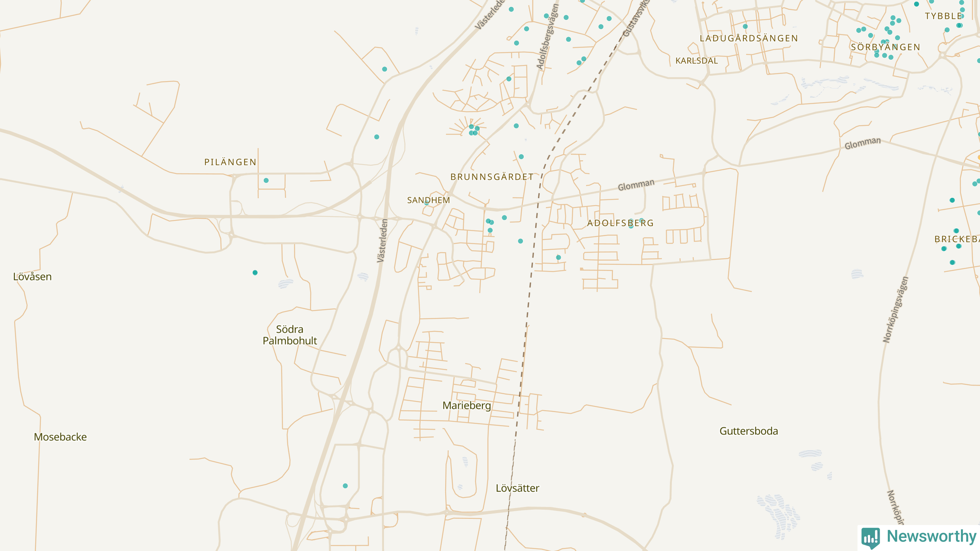Click the dark teal dot east of Lövåsen

tap(255, 272)
